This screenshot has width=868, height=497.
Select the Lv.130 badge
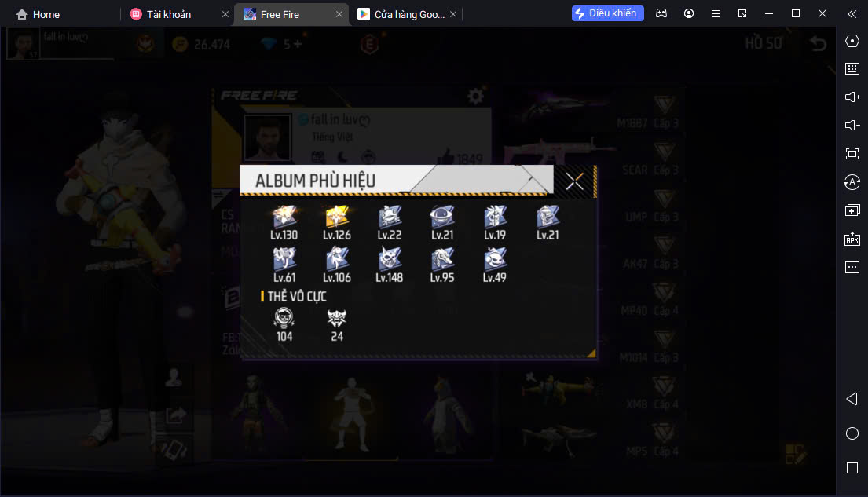284,223
